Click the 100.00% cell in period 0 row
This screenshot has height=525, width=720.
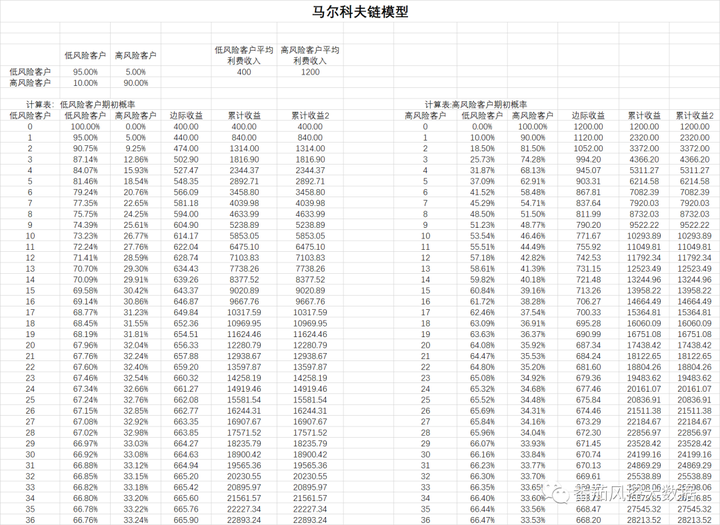point(85,127)
